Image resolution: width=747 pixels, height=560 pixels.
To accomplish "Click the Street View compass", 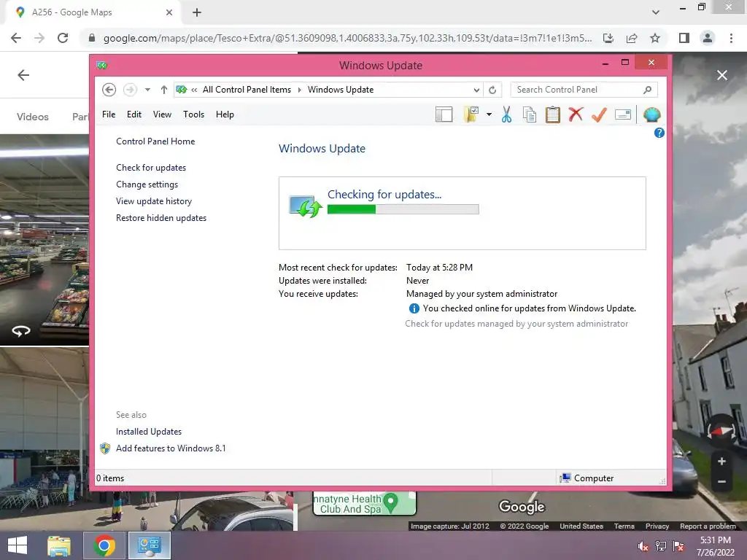I will click(x=721, y=431).
